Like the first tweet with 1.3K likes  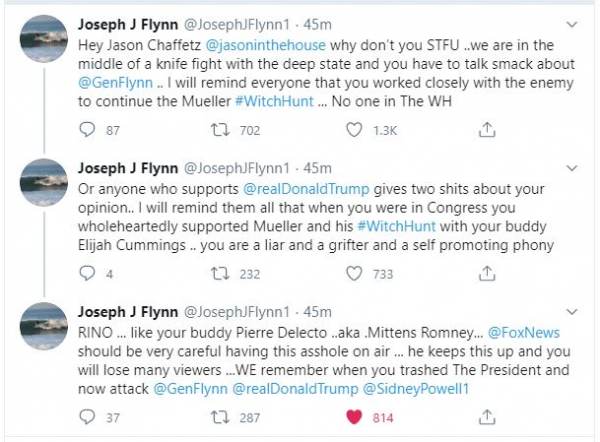(x=354, y=129)
